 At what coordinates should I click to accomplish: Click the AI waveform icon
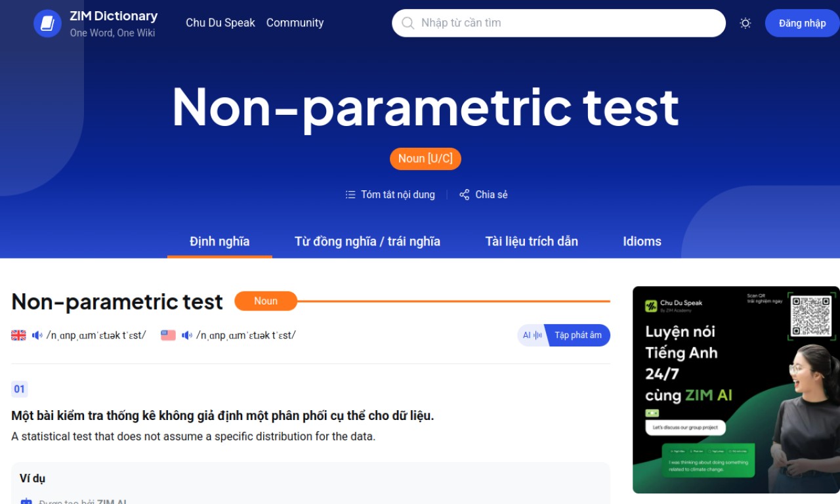tap(532, 335)
